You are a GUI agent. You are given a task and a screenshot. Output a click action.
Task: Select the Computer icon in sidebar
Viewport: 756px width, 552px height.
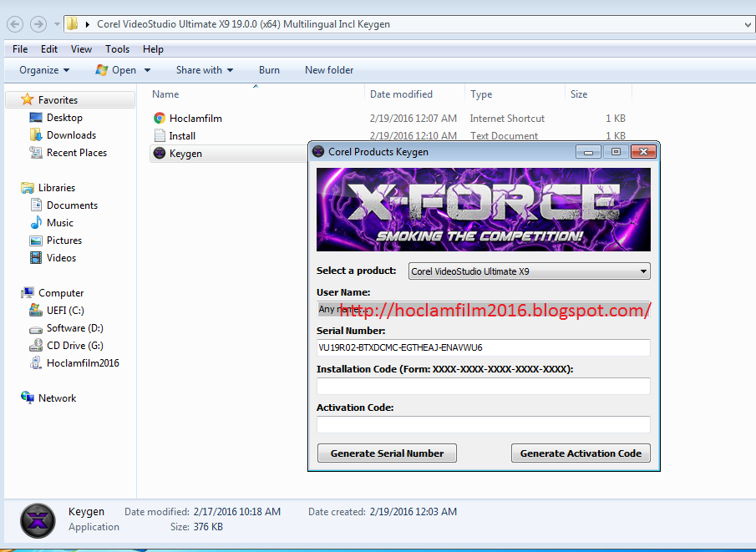[28, 292]
